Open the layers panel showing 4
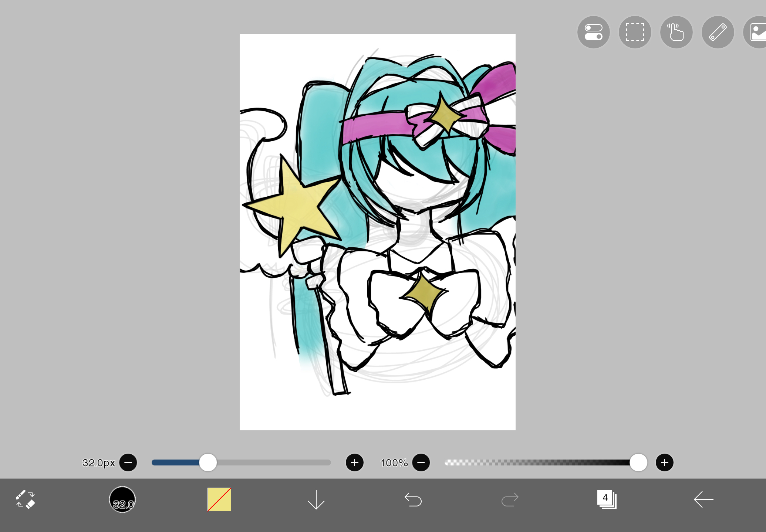This screenshot has width=766, height=532. point(607,499)
